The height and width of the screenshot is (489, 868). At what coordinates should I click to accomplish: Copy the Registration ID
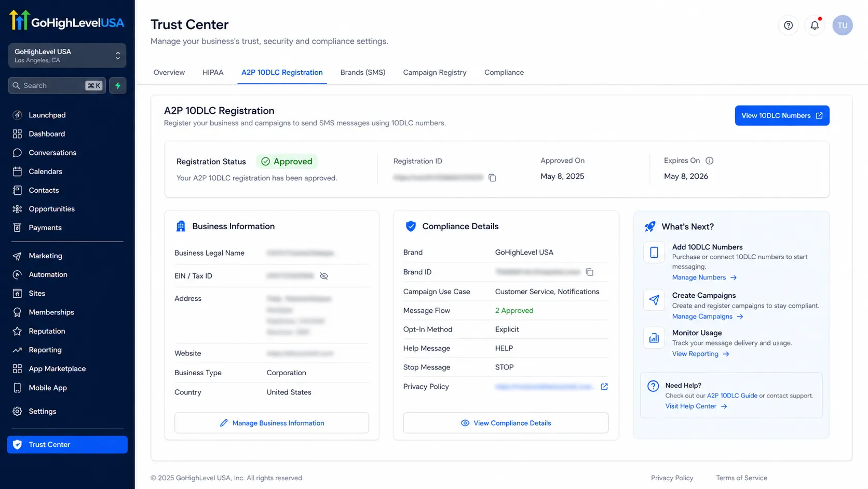(x=492, y=178)
